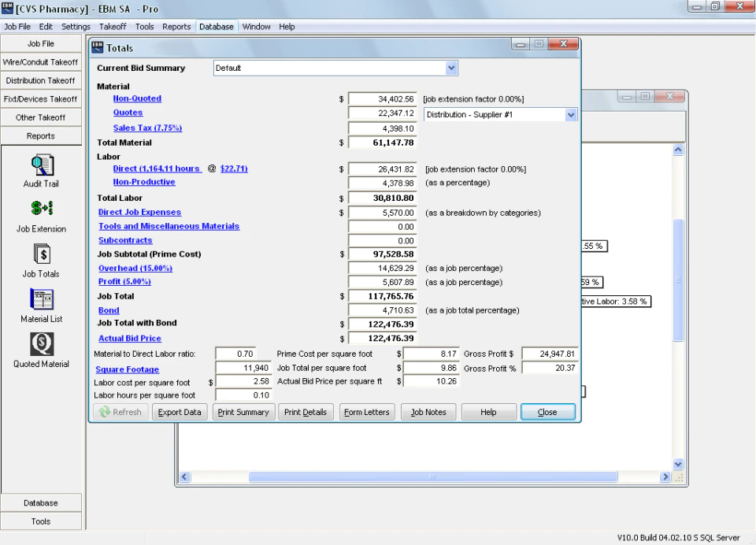This screenshot has width=756, height=545.
Task: Open the Database menu
Action: (216, 26)
